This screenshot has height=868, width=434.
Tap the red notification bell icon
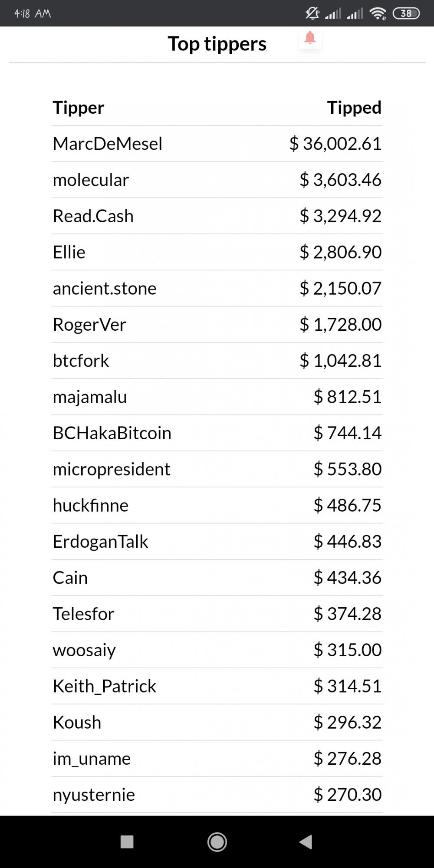(310, 38)
